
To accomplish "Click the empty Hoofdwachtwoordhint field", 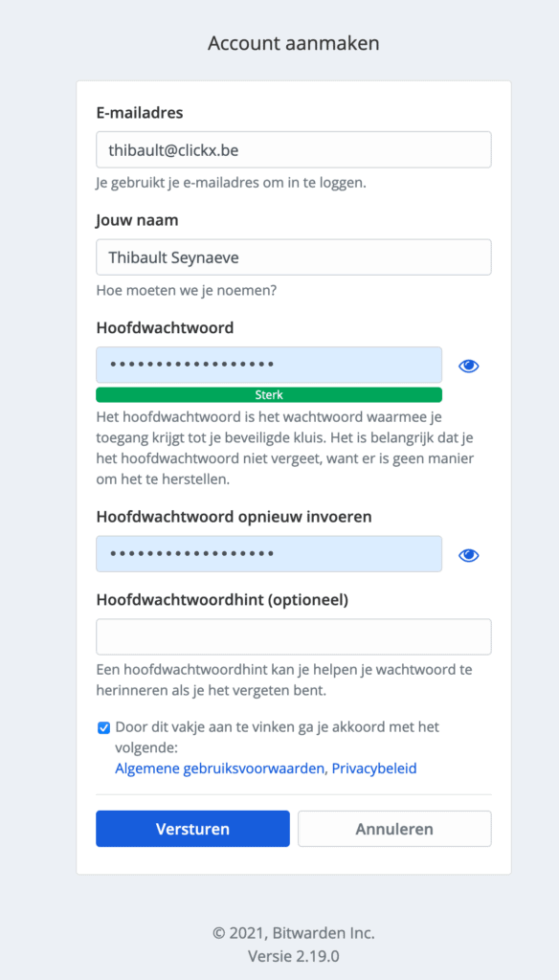I will [293, 636].
